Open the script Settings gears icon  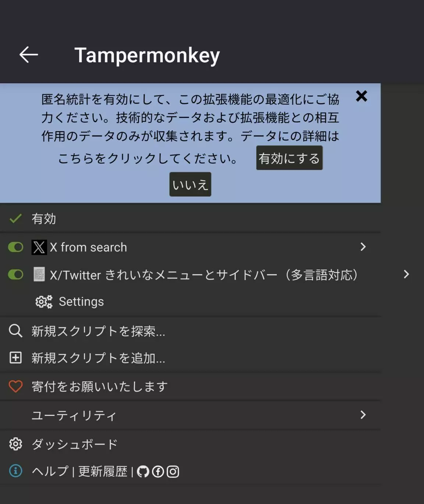pyautogui.click(x=44, y=302)
